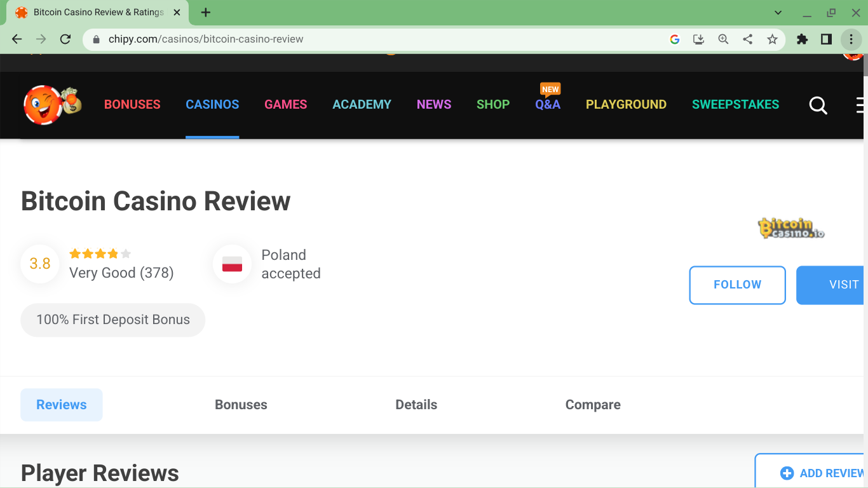Click the 100% First Deposit Bonus pill
The height and width of the screenshot is (488, 868).
pos(113,320)
